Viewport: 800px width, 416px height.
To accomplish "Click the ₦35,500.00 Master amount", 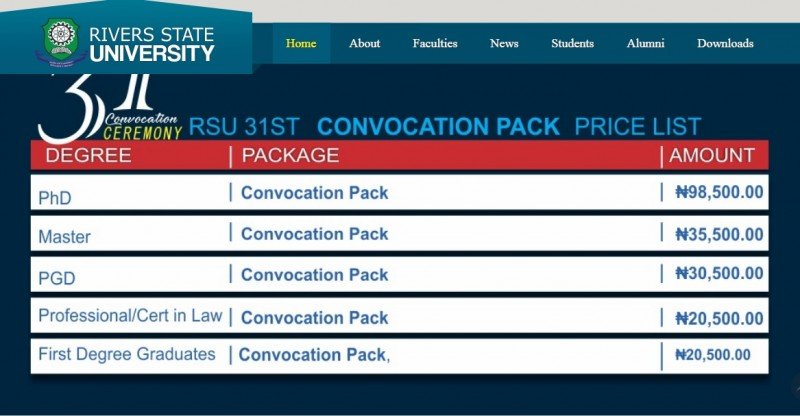I will coord(719,234).
